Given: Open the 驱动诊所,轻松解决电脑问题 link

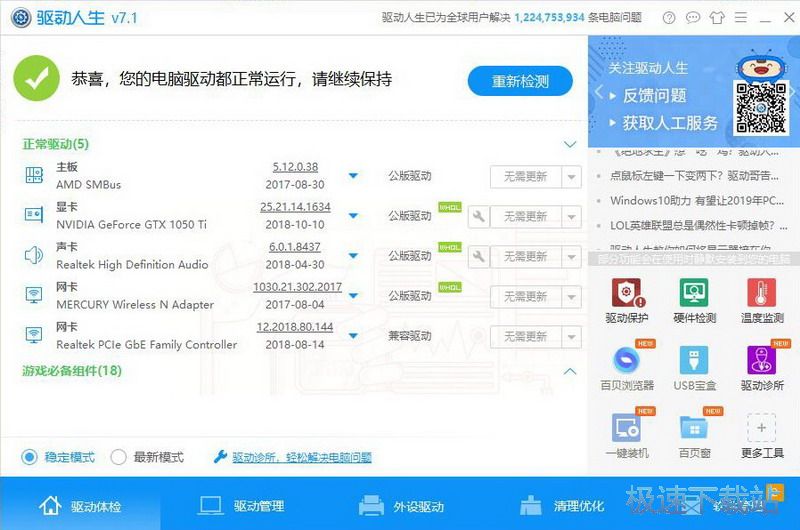Looking at the screenshot, I should click(x=302, y=457).
